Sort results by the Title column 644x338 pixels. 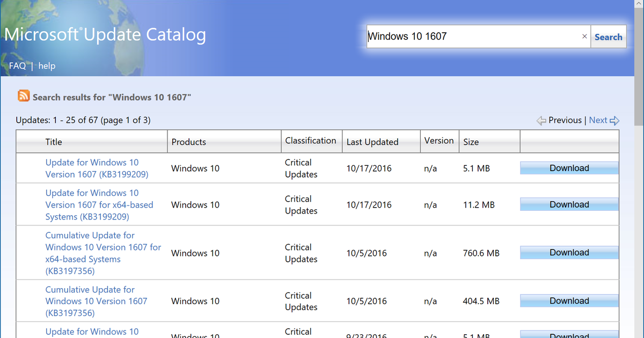click(x=54, y=141)
